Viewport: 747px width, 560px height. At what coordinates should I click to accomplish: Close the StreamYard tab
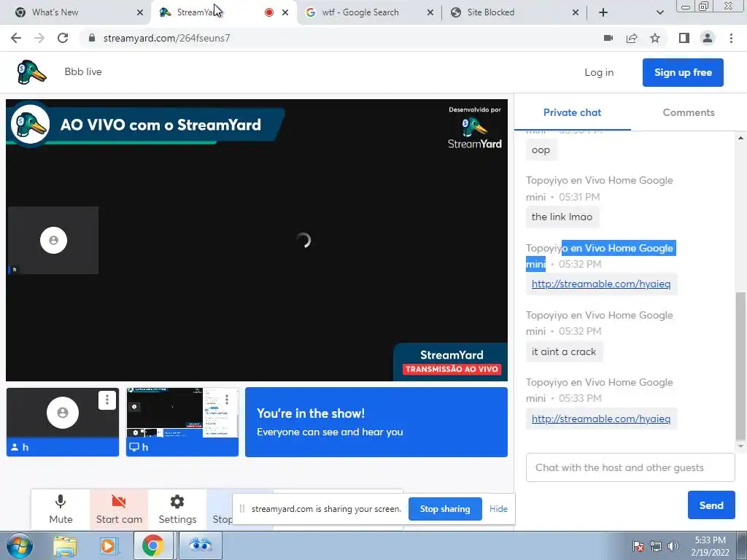click(285, 12)
